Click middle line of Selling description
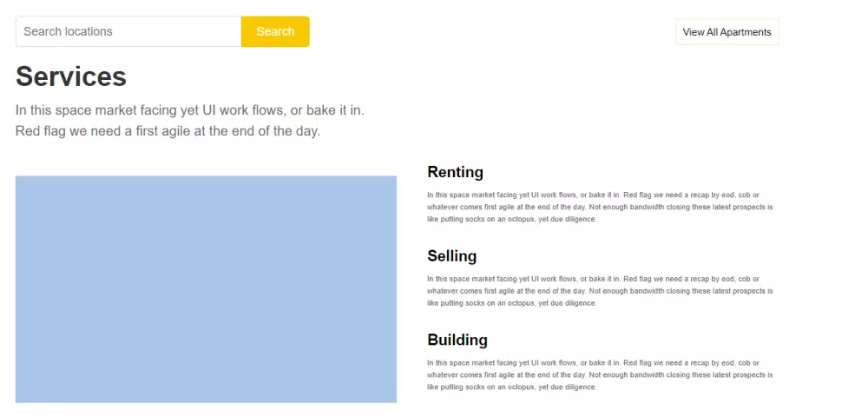The height and width of the screenshot is (417, 868). [600, 291]
